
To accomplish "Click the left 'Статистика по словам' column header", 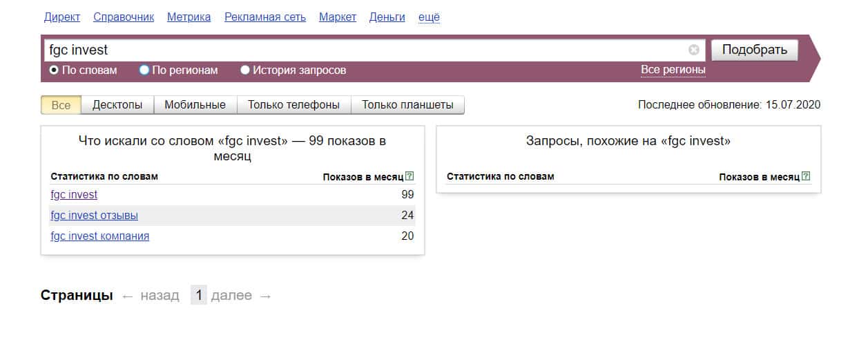I will (104, 177).
